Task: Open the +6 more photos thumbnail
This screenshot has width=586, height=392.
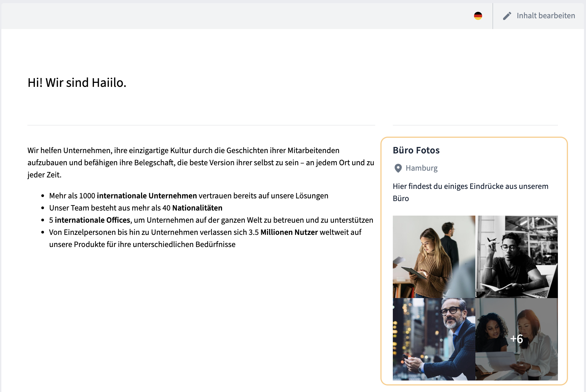Action: coord(517,339)
